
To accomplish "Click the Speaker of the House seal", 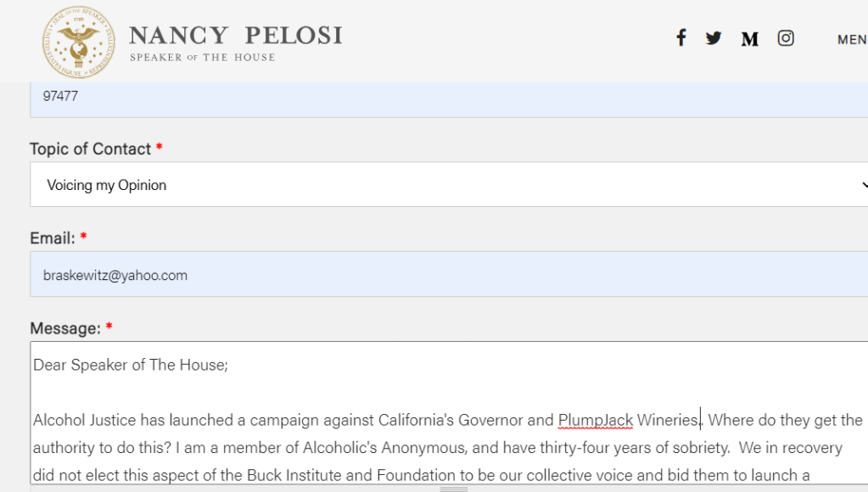I will click(78, 42).
